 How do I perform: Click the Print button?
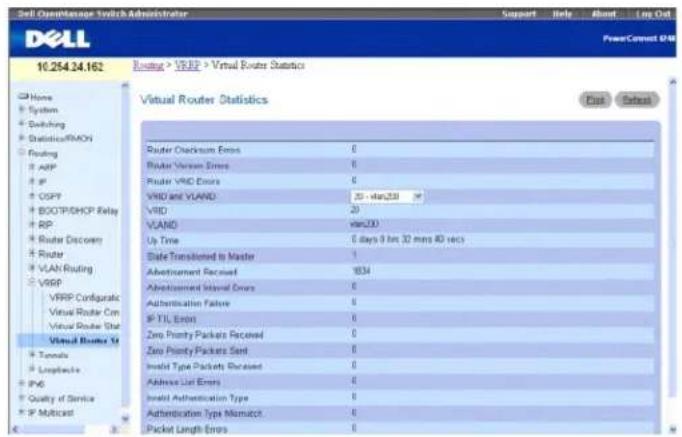click(x=595, y=100)
